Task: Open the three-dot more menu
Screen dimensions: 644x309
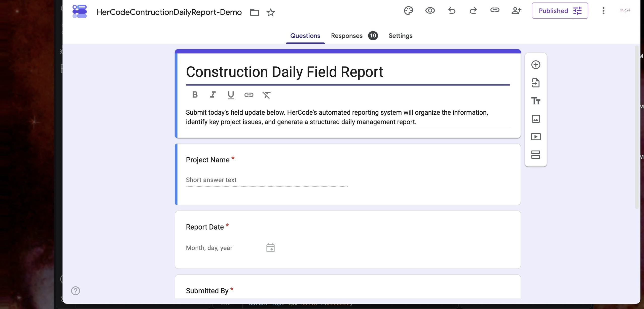Action: coord(603,11)
